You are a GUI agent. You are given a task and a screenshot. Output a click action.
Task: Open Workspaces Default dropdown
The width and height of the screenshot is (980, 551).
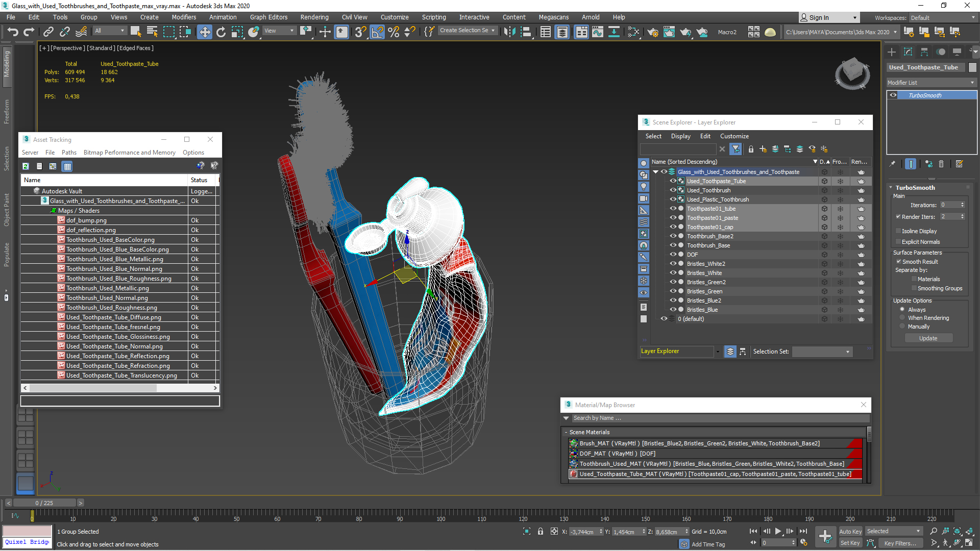pos(943,18)
